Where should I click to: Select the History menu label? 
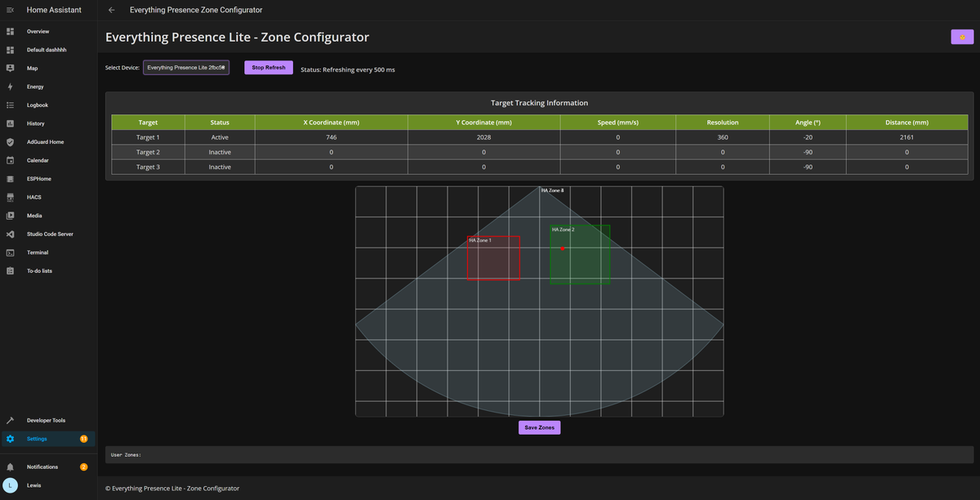click(x=36, y=123)
